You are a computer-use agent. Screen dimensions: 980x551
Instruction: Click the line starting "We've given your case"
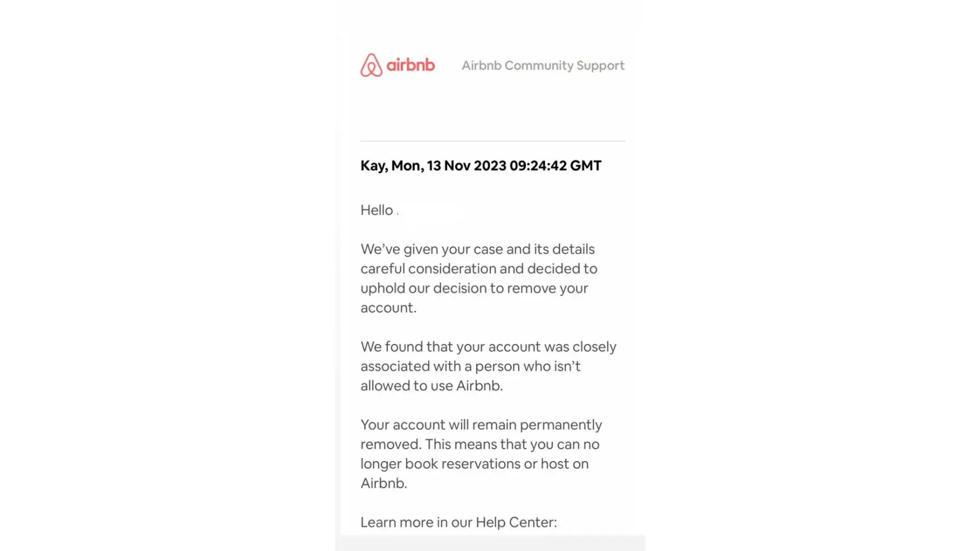click(x=477, y=249)
